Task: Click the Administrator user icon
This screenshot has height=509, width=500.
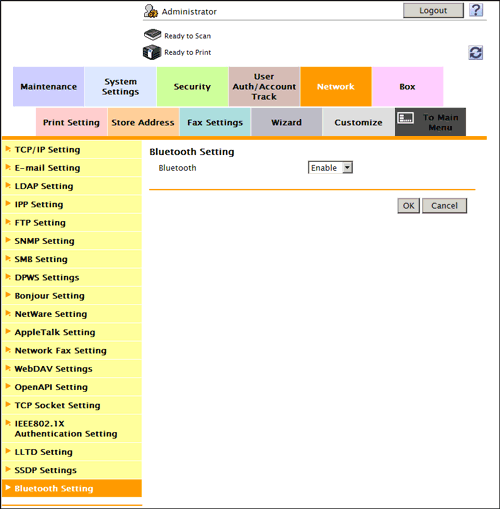Action: 151,11
